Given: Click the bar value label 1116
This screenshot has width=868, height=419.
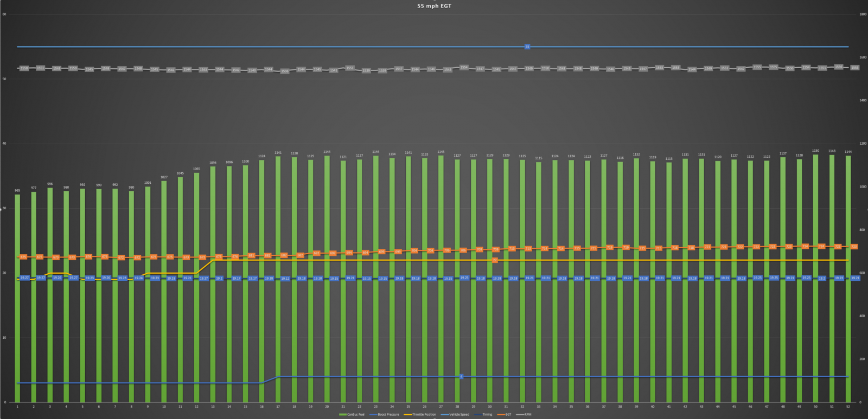Looking at the screenshot, I should click(620, 158).
